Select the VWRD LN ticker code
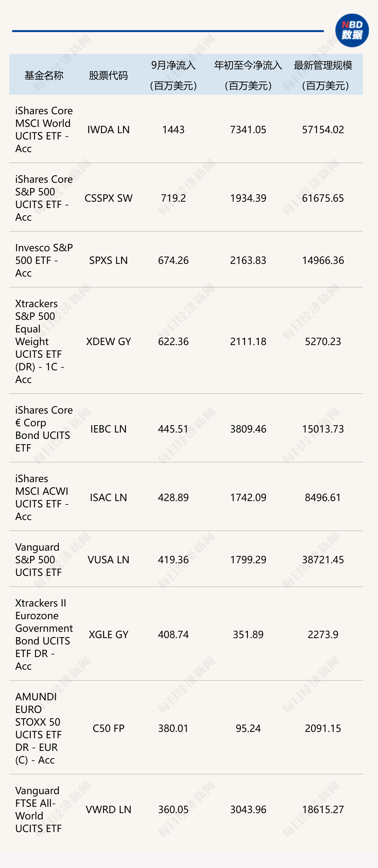This screenshot has height=868, width=378. [108, 809]
